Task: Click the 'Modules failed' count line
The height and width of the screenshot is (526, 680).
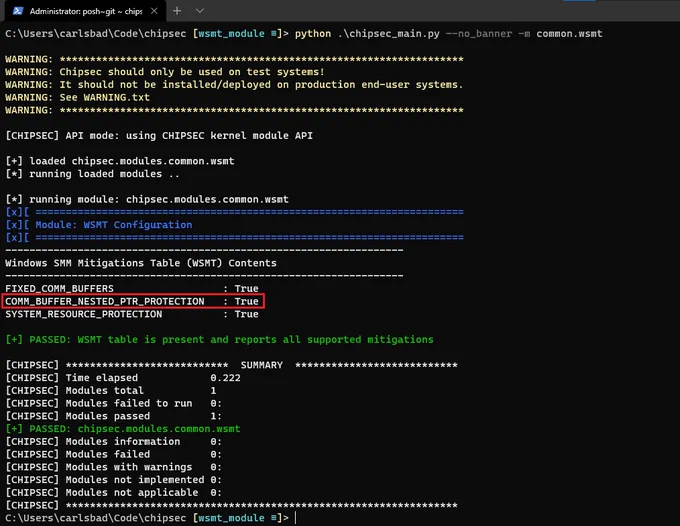Action: coord(114,454)
